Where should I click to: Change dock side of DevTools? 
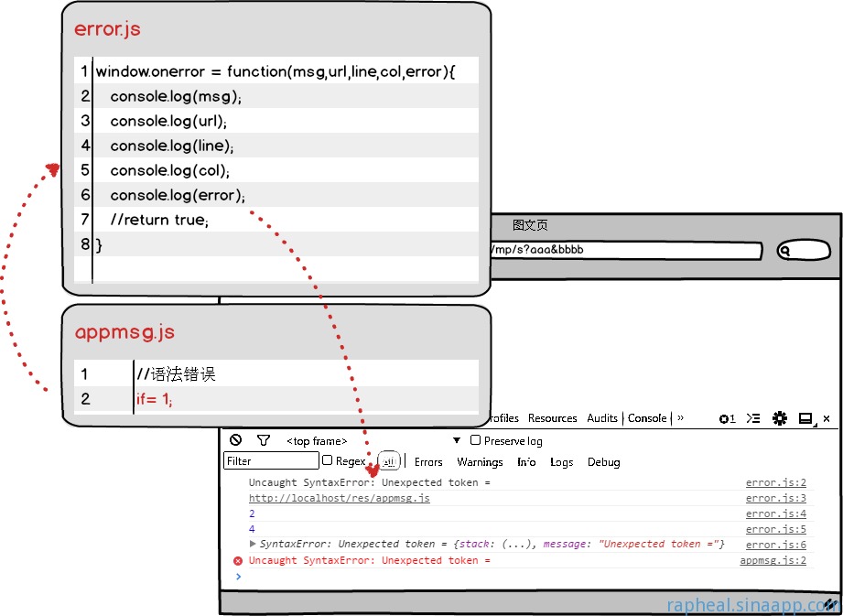(x=805, y=418)
